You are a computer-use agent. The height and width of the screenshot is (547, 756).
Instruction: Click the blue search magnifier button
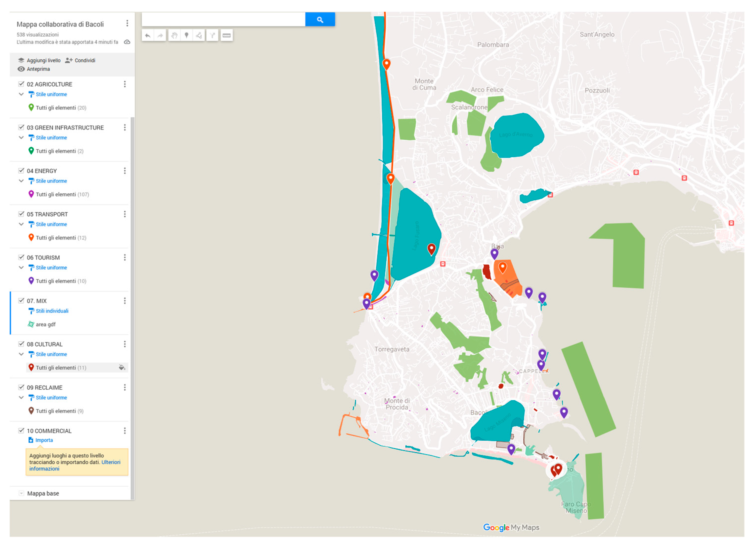coord(320,20)
